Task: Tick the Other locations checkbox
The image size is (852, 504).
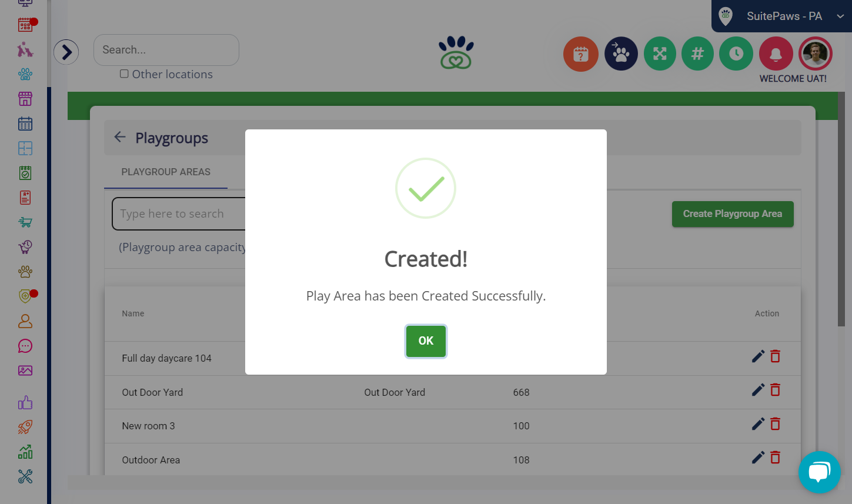Action: tap(124, 74)
